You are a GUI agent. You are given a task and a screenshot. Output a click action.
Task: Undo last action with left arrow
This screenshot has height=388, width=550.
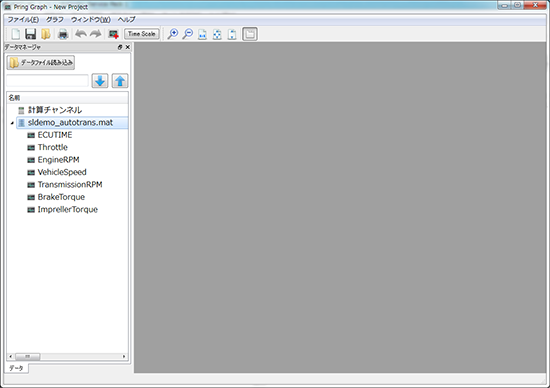coord(81,34)
